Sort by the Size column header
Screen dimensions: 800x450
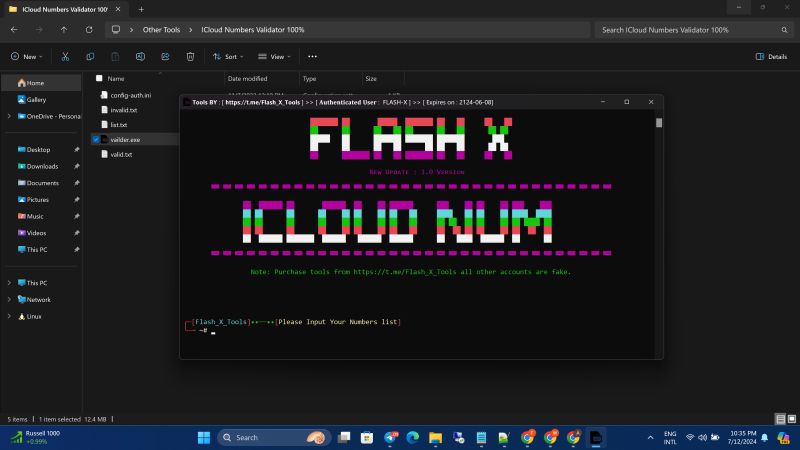(371, 79)
